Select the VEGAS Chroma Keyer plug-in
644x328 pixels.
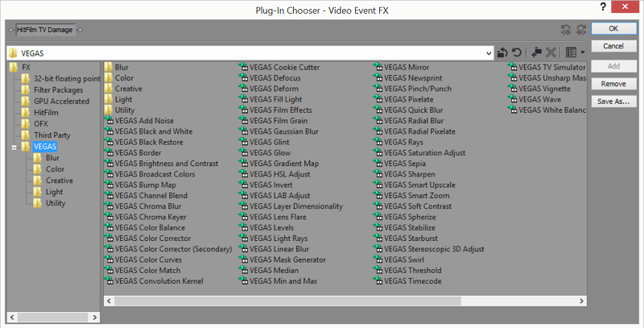tap(146, 217)
